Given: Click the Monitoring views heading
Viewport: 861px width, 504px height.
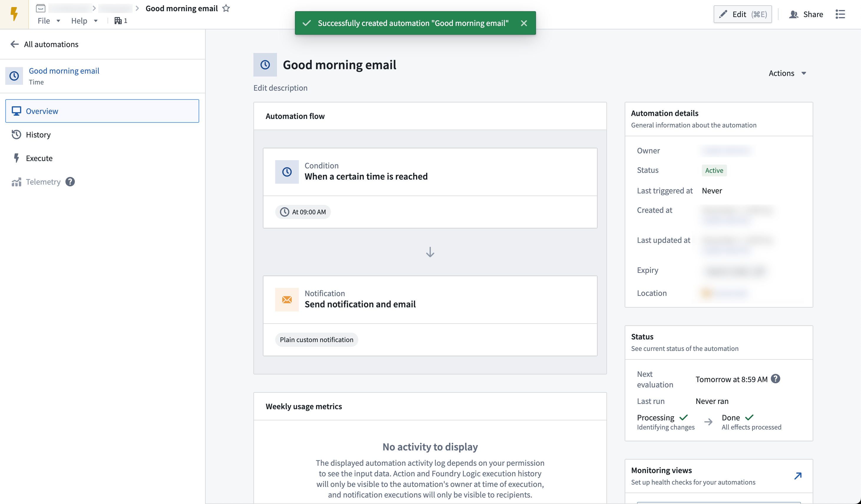Looking at the screenshot, I should tap(662, 470).
